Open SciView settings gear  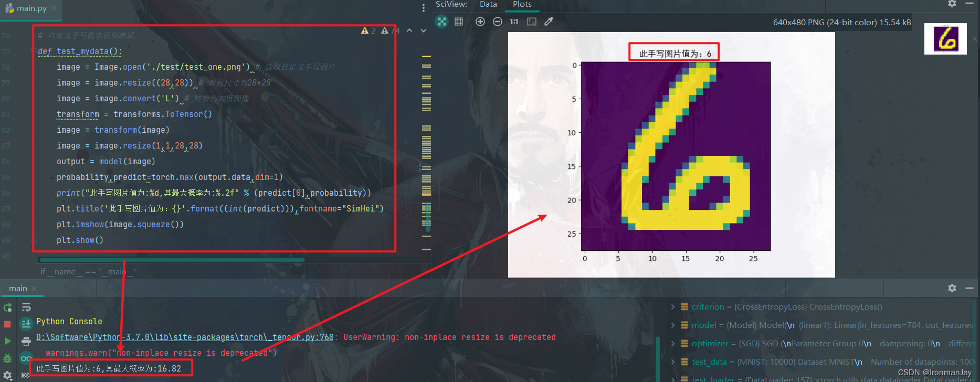click(952, 4)
